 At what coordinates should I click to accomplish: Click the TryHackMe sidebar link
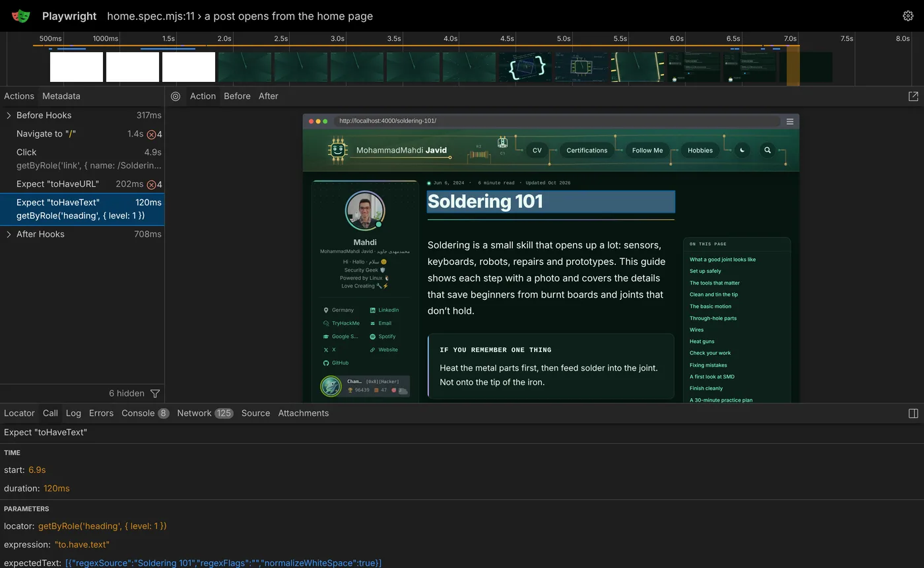coord(341,324)
